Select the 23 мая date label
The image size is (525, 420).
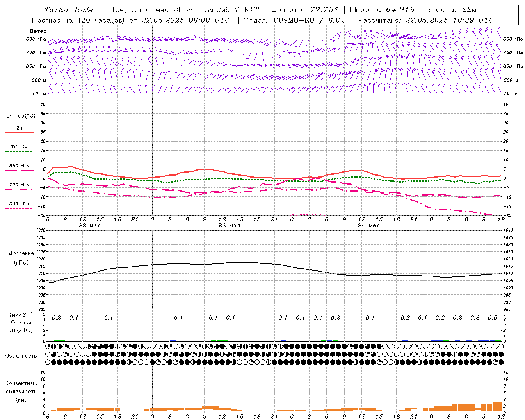click(x=229, y=226)
